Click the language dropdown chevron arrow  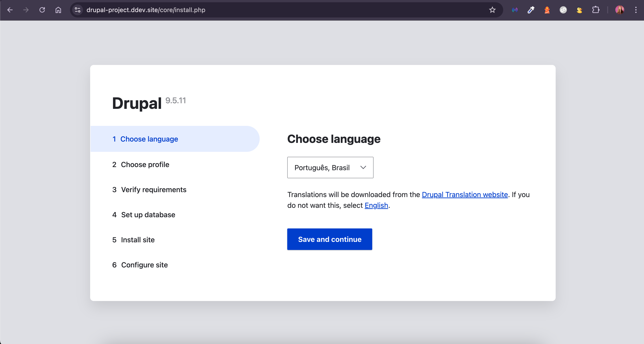tap(363, 168)
